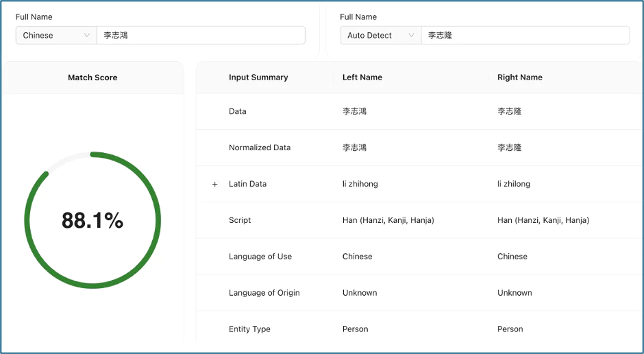Click the Left Name column header
This screenshot has height=354, width=644.
coord(362,78)
